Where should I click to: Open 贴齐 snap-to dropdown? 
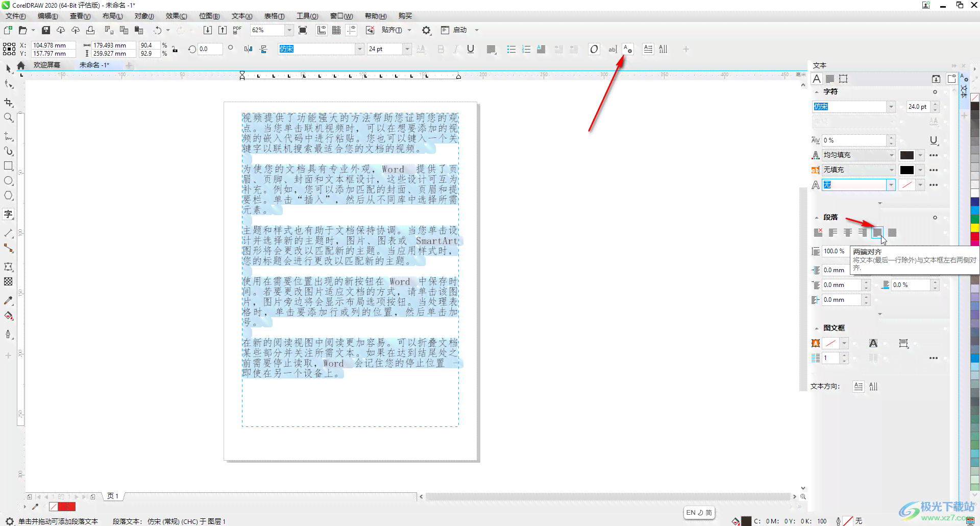(x=409, y=30)
